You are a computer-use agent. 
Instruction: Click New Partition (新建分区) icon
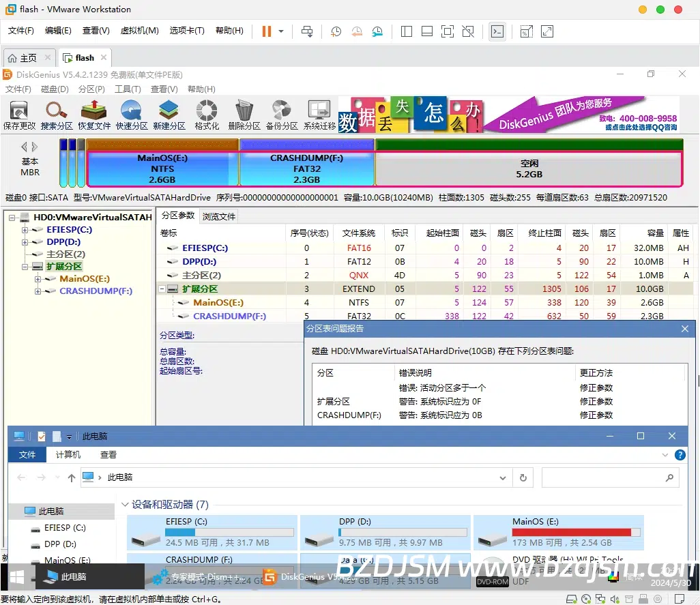click(169, 115)
